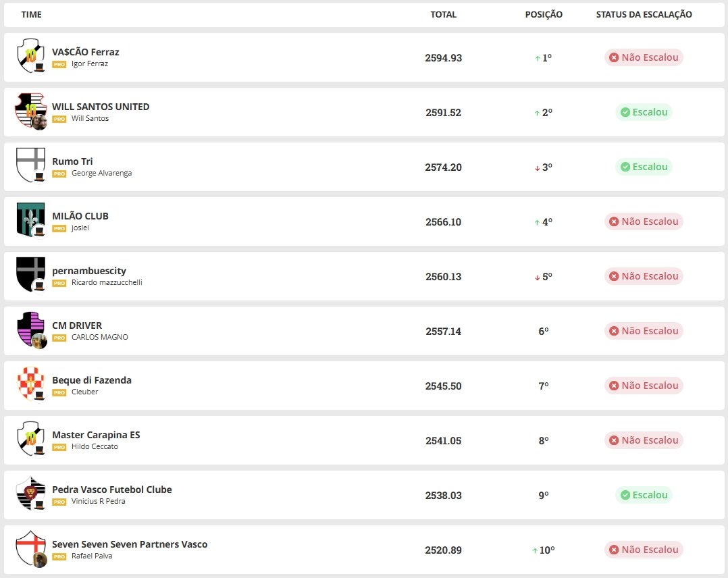Viewport: 728px width, 578px height.
Task: Click the Escalou status badge for Rumo Tri
Action: 644,167
